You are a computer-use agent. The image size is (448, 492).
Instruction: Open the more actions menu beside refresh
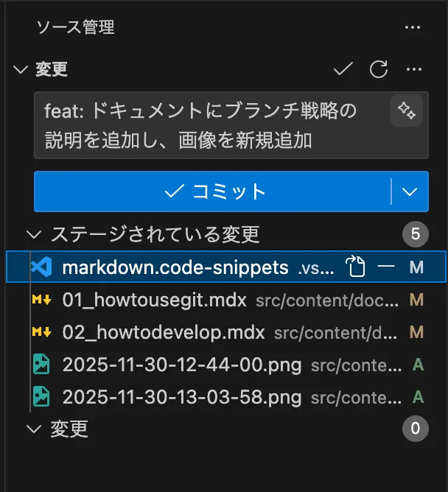[x=414, y=69]
